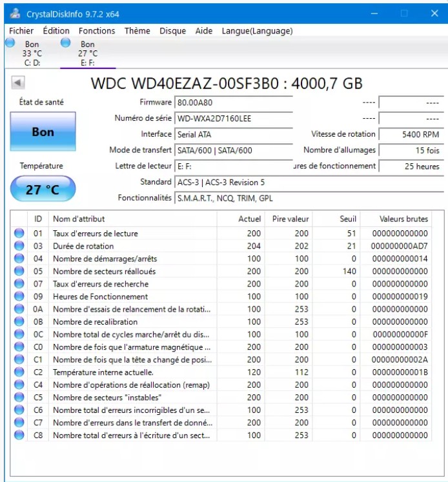
Task: Open the Langue(Language) menu
Action: tap(257, 31)
